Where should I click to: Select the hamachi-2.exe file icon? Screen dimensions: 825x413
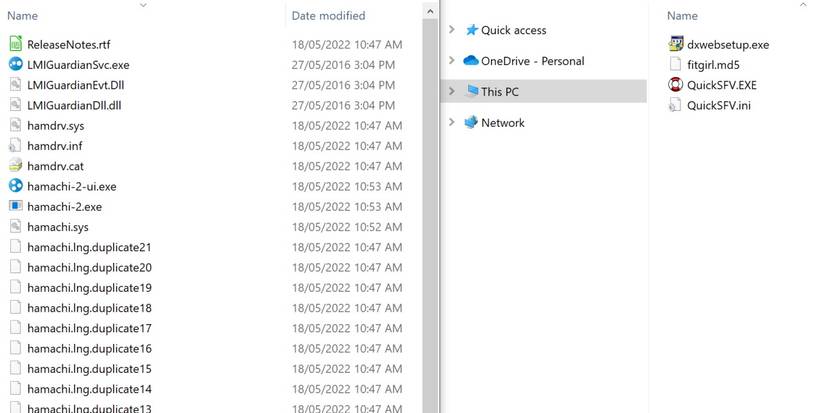15,206
